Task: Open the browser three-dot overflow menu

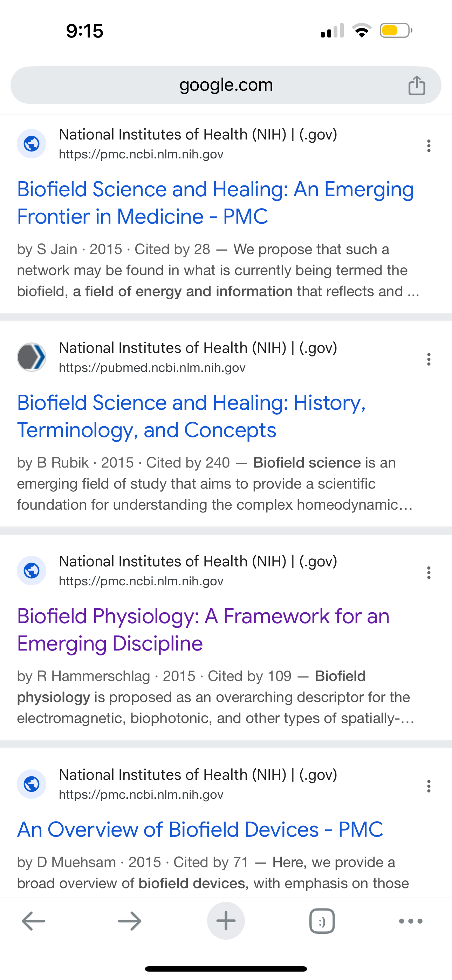Action: click(x=411, y=921)
